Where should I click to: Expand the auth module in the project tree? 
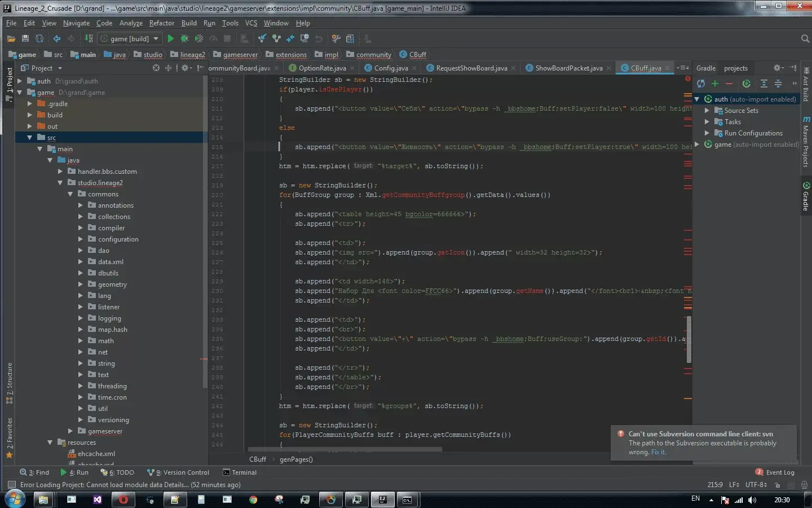20,81
